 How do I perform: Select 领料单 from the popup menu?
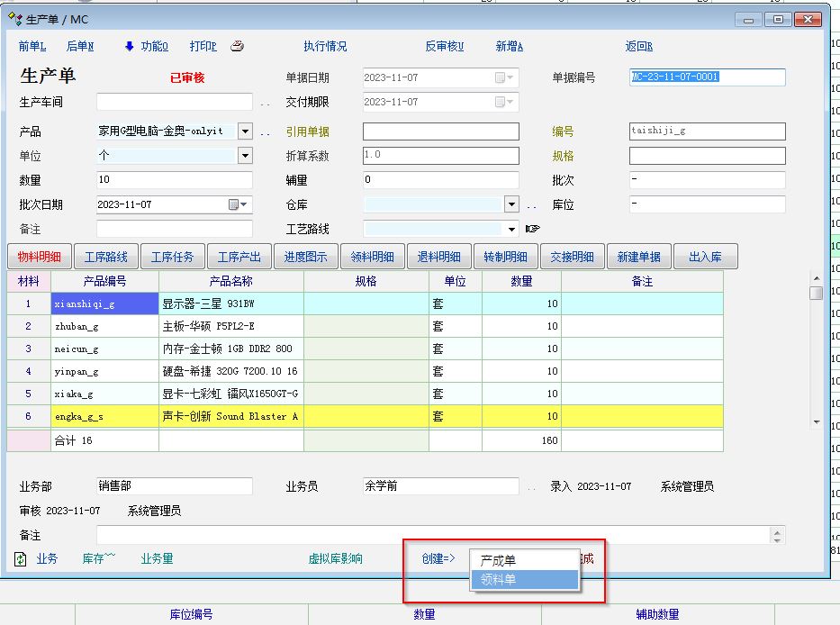pos(523,580)
